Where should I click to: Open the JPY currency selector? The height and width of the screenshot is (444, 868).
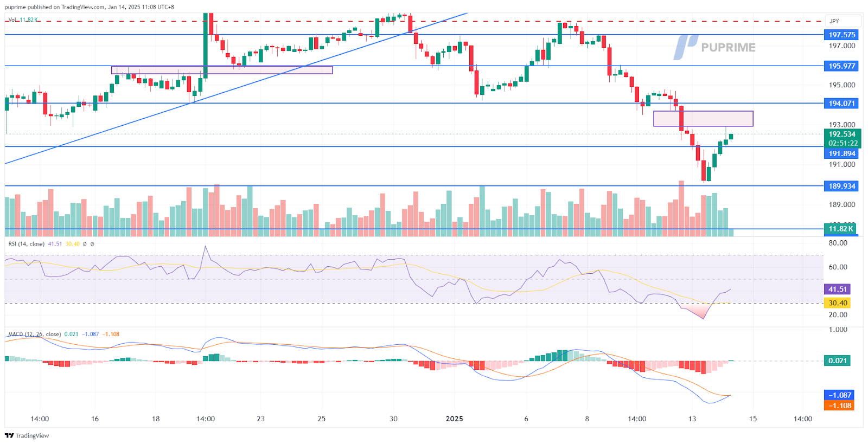(843, 21)
